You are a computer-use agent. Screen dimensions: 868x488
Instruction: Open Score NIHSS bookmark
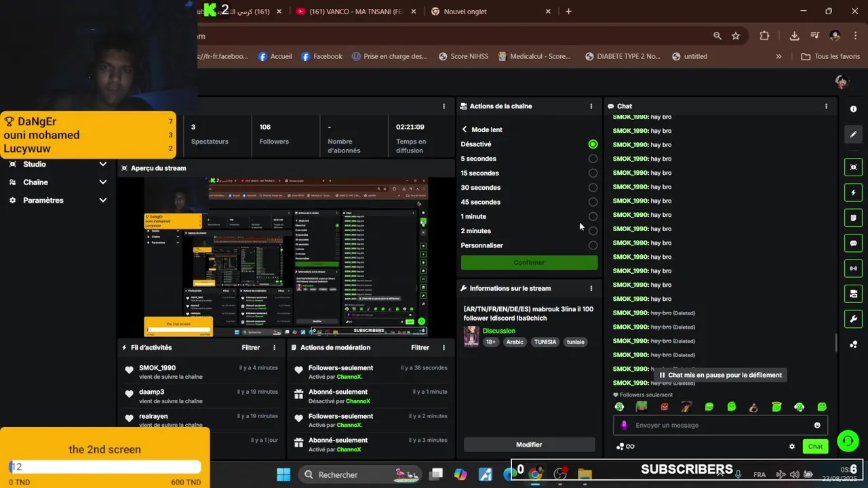click(463, 57)
